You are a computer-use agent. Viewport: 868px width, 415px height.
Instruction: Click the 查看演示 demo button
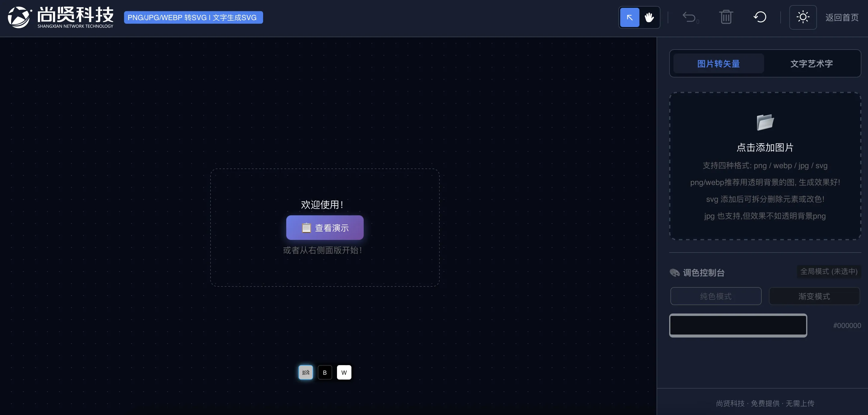coord(324,228)
